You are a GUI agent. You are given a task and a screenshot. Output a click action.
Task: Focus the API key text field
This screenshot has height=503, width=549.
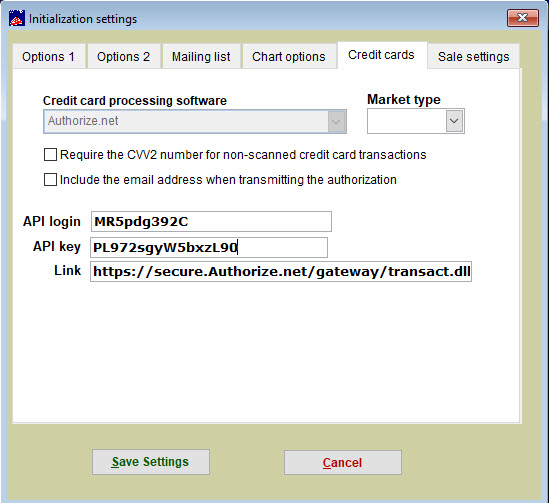point(209,247)
